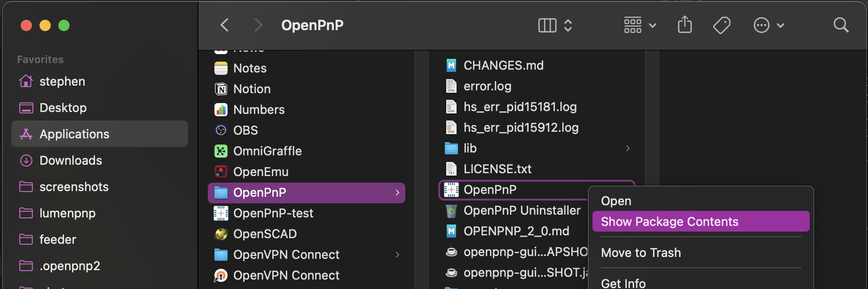
Task: Click the OpenSCAD application icon
Action: point(221,234)
